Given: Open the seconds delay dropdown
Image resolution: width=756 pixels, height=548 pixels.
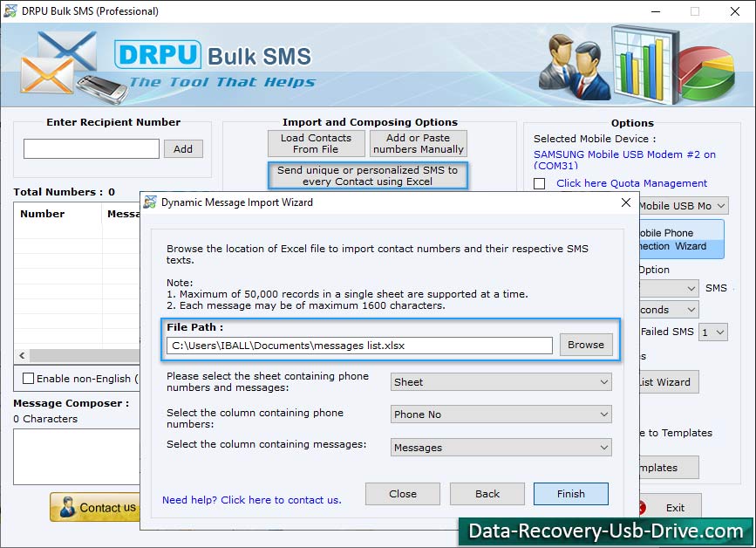Looking at the screenshot, I should click(x=669, y=310).
